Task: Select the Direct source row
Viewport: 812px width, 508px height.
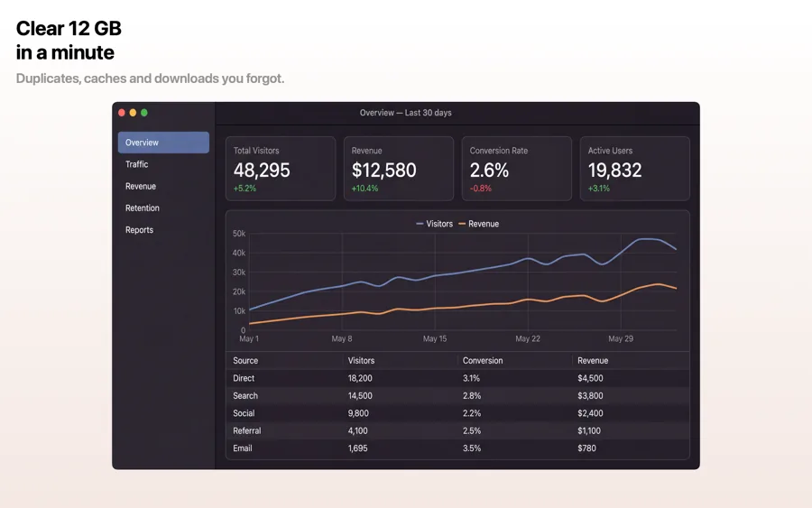Action: 457,378
